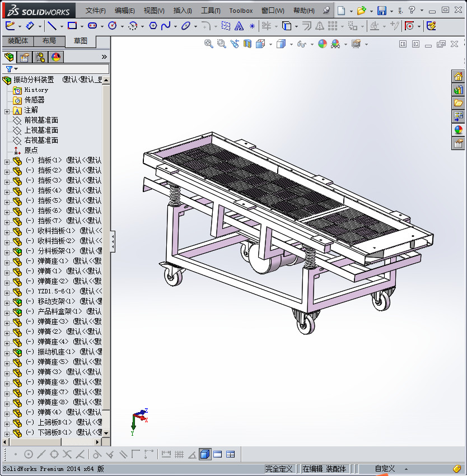This screenshot has width=467, height=476.
Task: Open the DisplayManager tab
Action: 56,57
